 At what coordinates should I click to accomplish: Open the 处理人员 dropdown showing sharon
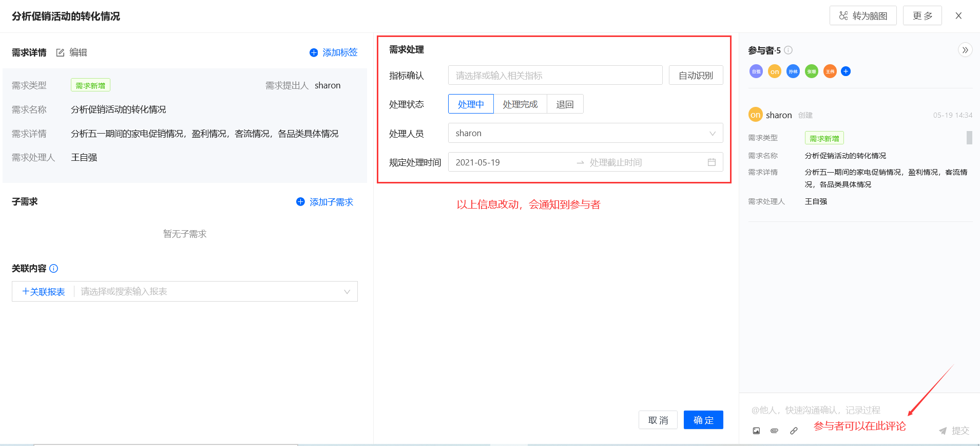click(x=585, y=133)
